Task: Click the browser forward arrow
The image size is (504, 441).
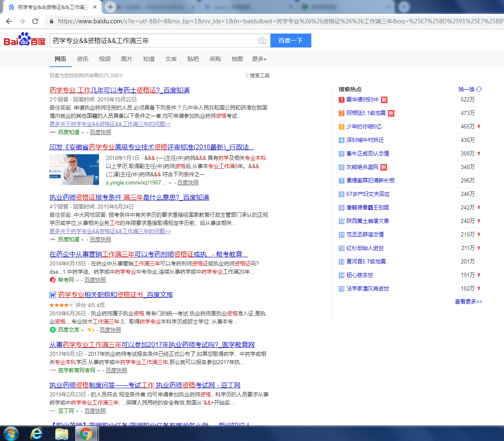Action: (x=22, y=21)
